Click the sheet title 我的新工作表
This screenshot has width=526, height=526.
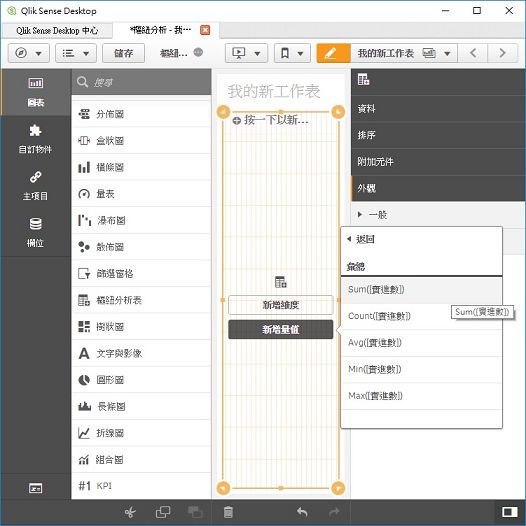(274, 91)
